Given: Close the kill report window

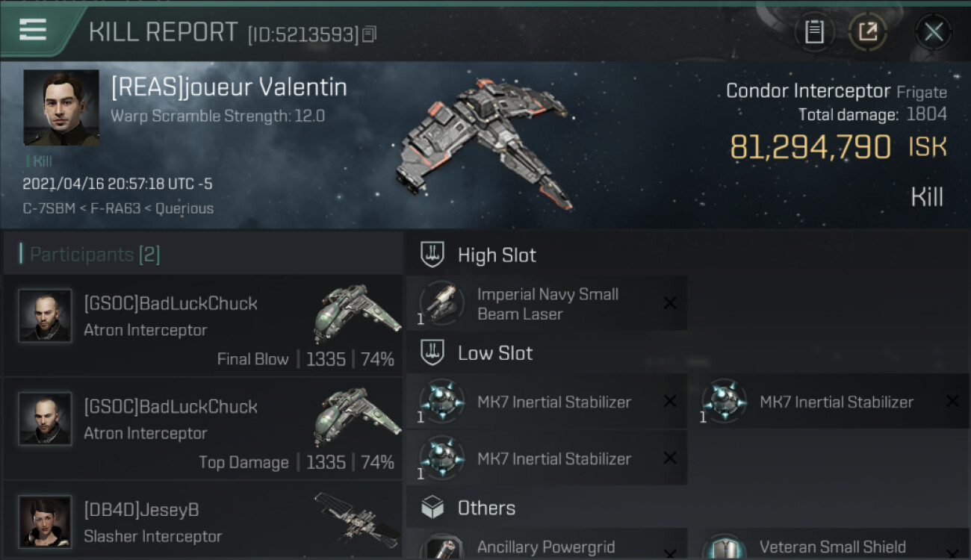Looking at the screenshot, I should (x=934, y=32).
